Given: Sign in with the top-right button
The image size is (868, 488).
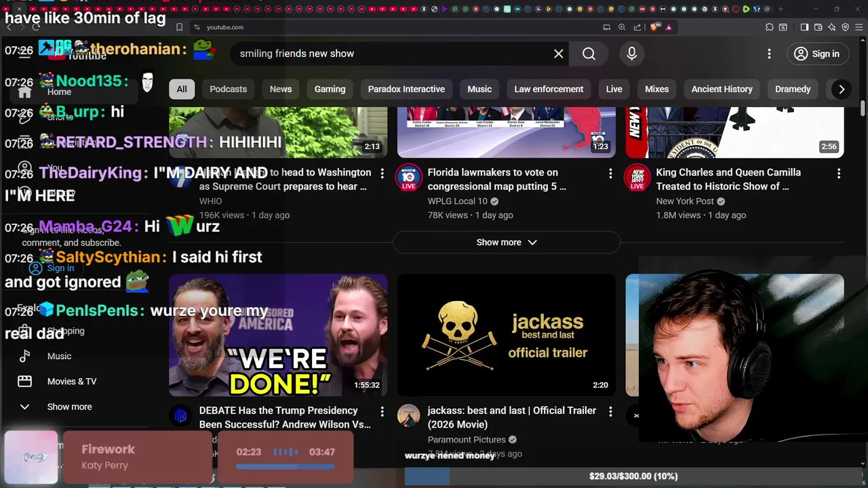Looking at the screenshot, I should pyautogui.click(x=816, y=54).
